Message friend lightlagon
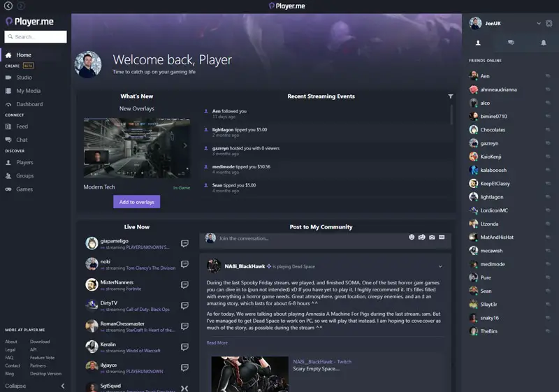This screenshot has height=392, width=559. coord(548,197)
